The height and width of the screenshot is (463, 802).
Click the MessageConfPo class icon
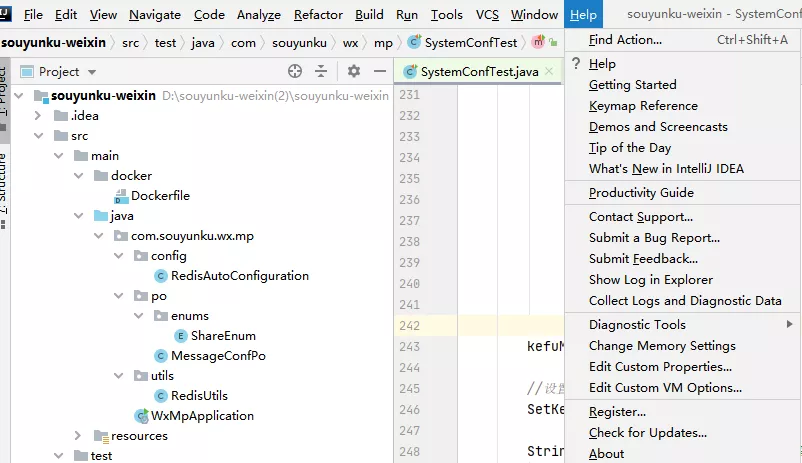[x=161, y=356]
